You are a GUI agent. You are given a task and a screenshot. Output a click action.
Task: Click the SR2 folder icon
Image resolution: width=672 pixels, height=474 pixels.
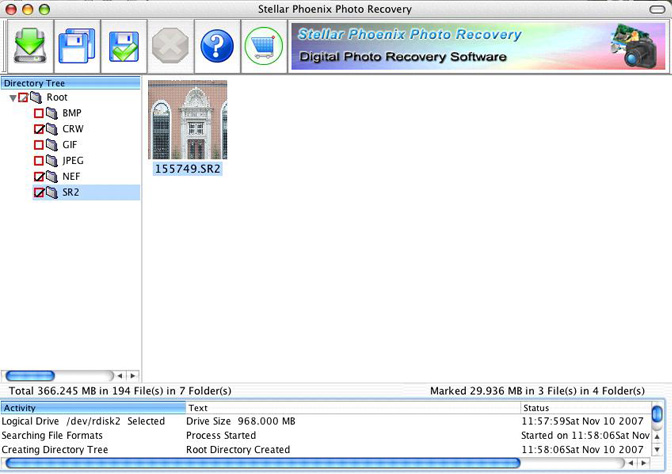(x=52, y=192)
